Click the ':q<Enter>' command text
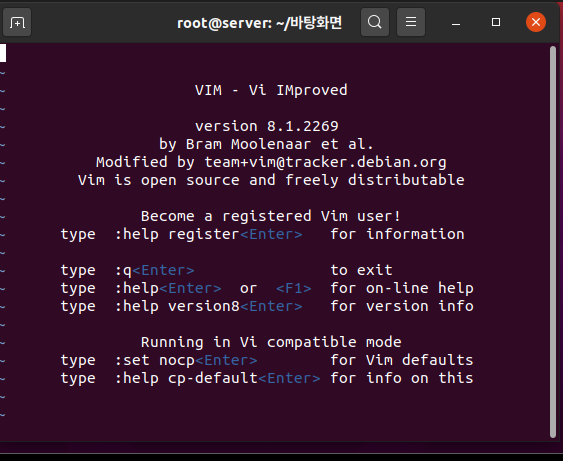Screen dimensions: 563x461 [154, 270]
